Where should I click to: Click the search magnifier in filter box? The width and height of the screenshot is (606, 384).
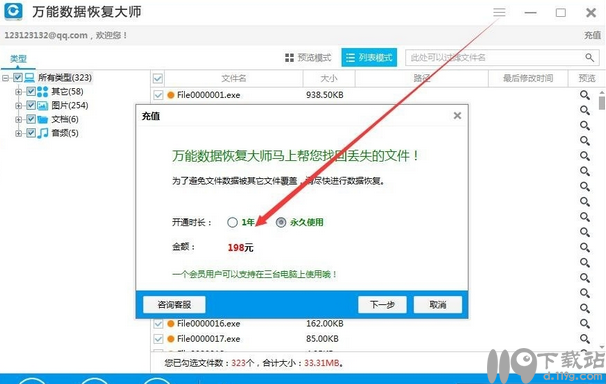pos(589,58)
